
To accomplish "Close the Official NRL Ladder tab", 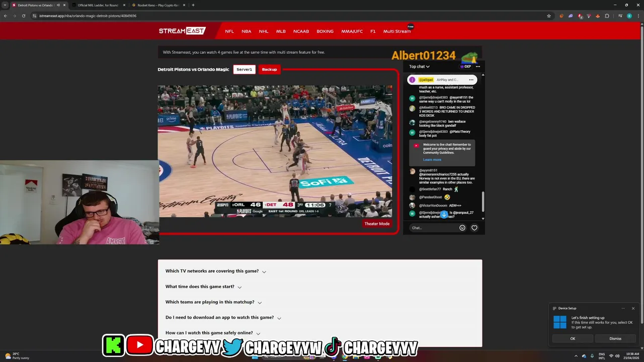I will 124,5.
